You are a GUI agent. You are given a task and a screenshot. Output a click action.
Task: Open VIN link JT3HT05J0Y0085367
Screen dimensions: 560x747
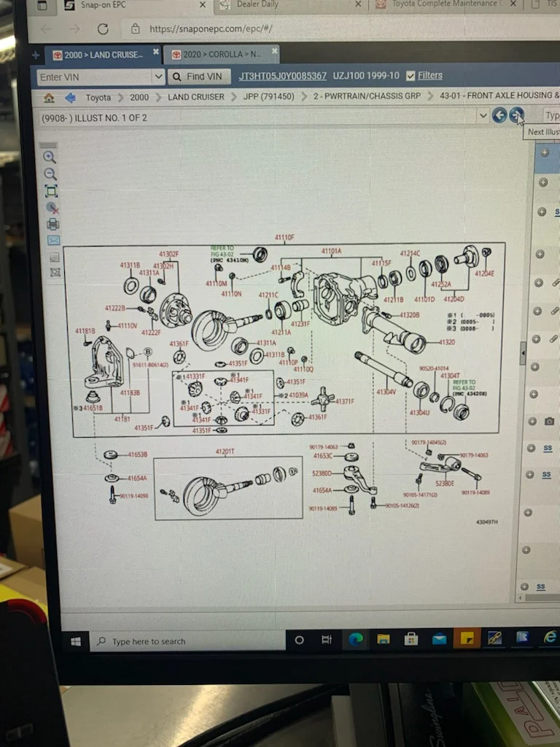click(x=282, y=76)
